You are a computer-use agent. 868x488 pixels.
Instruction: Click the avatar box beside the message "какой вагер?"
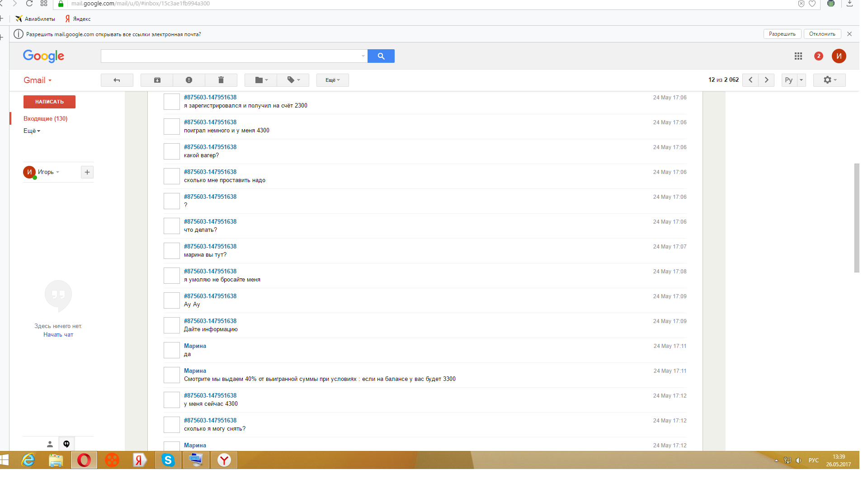coord(171,151)
